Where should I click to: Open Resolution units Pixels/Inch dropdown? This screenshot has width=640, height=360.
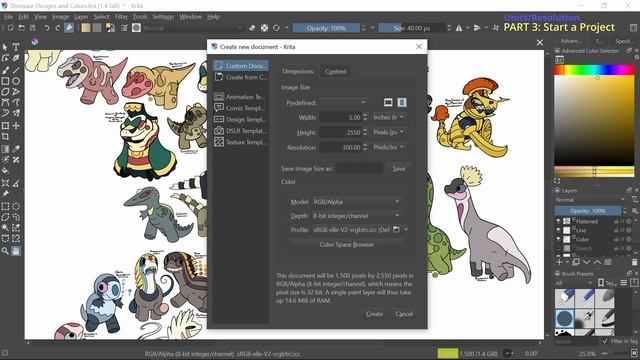[388, 147]
